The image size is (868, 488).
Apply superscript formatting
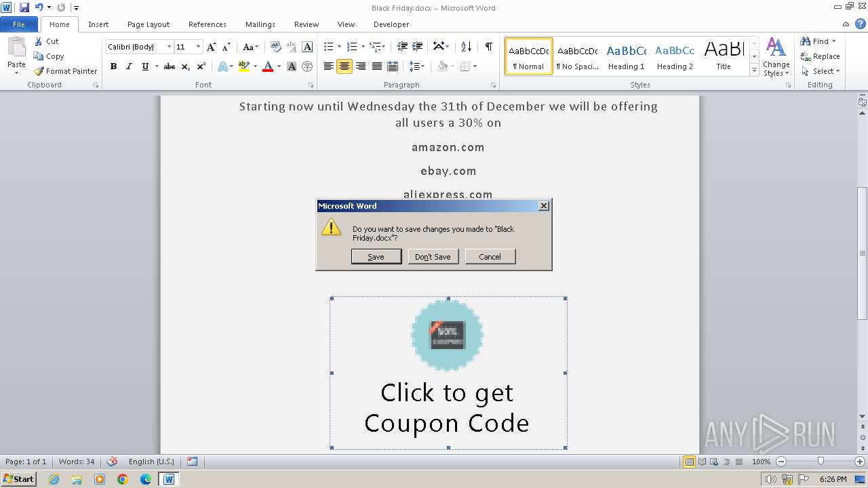pyautogui.click(x=201, y=66)
